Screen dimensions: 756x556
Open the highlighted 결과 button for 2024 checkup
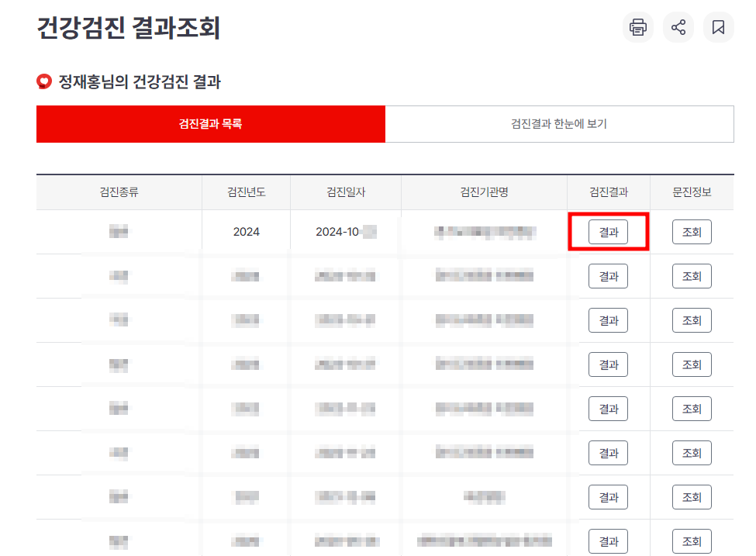pos(608,231)
